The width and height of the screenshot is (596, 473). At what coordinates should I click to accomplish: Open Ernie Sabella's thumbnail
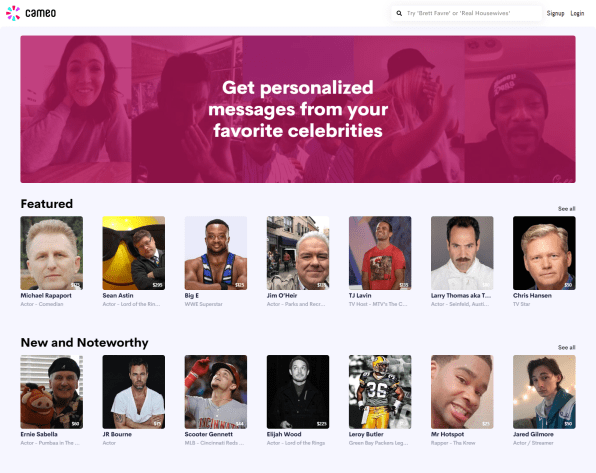pos(52,392)
